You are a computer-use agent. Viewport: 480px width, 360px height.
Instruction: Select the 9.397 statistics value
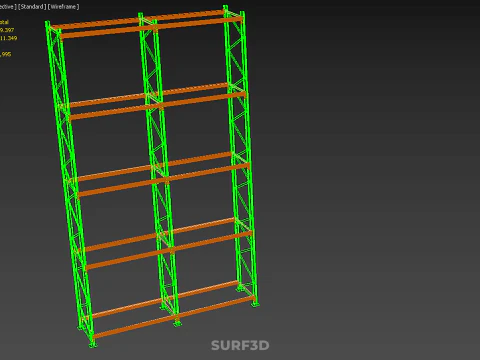click(7, 30)
